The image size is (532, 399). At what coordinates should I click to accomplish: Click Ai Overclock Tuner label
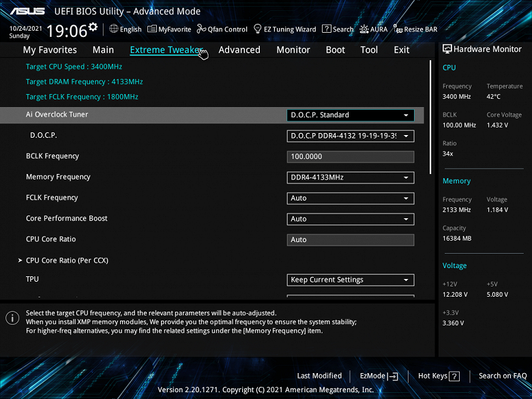[57, 115]
